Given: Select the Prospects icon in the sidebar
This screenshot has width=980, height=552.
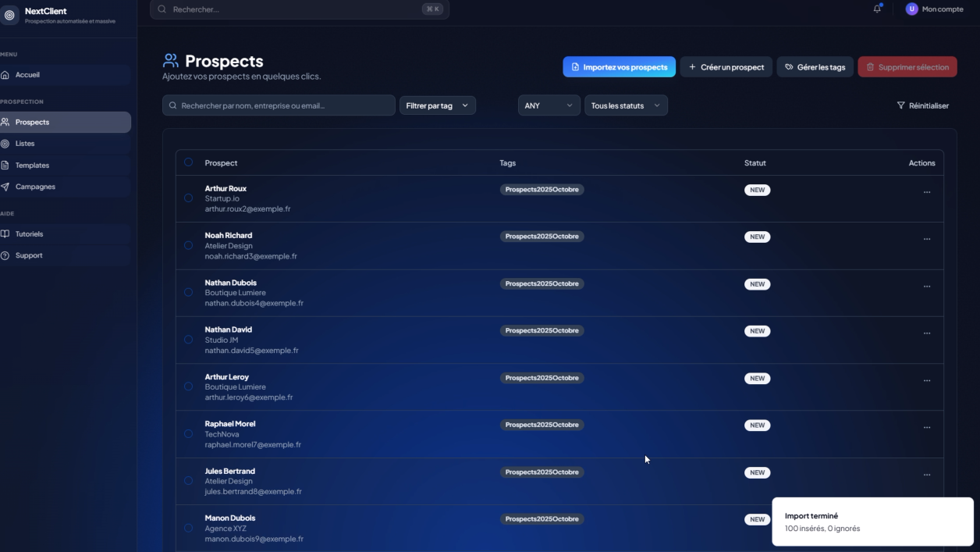Looking at the screenshot, I should [7, 122].
